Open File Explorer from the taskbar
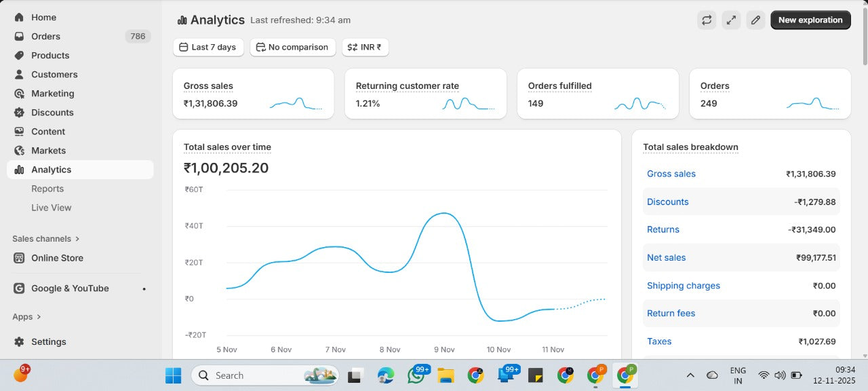Screen dimensions: 868x391 [446, 375]
